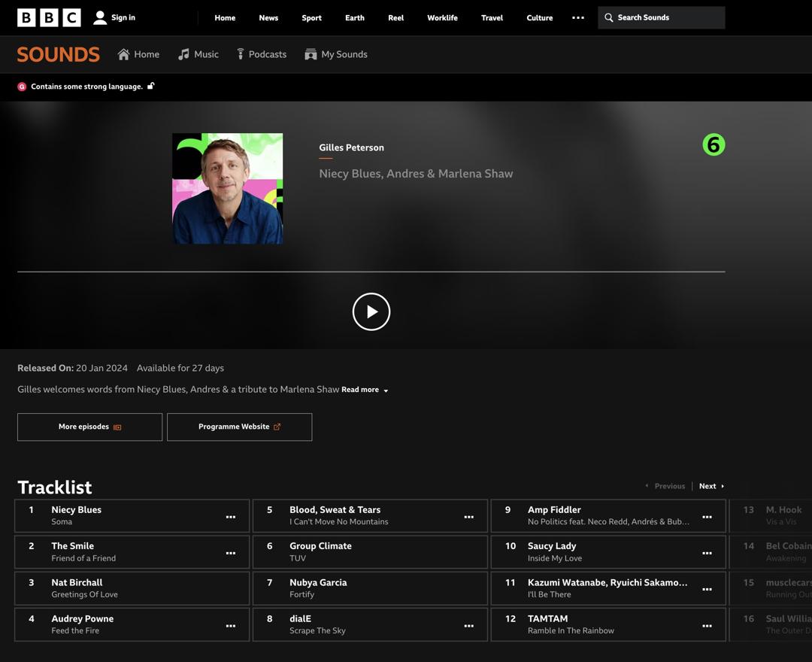Select the Nat Birchall track title
The image size is (812, 662).
click(77, 582)
